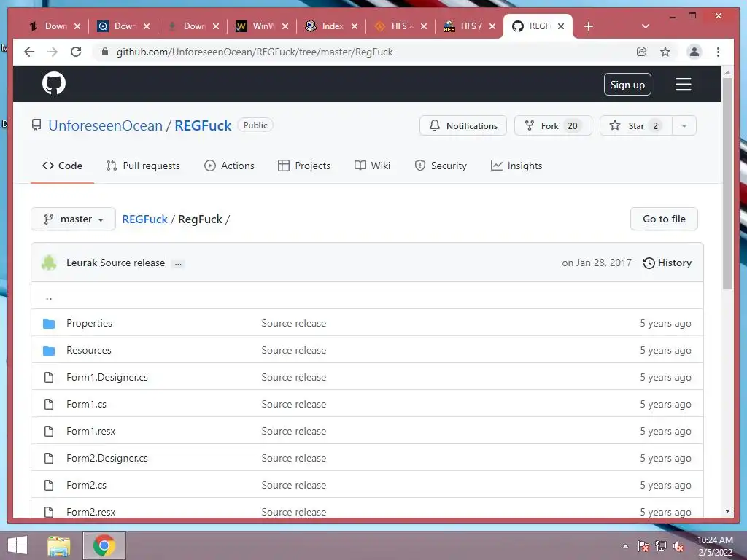Viewport: 747px width, 560px height.
Task: Click the file icon next to Form2.Designer.cs
Action: (49, 458)
